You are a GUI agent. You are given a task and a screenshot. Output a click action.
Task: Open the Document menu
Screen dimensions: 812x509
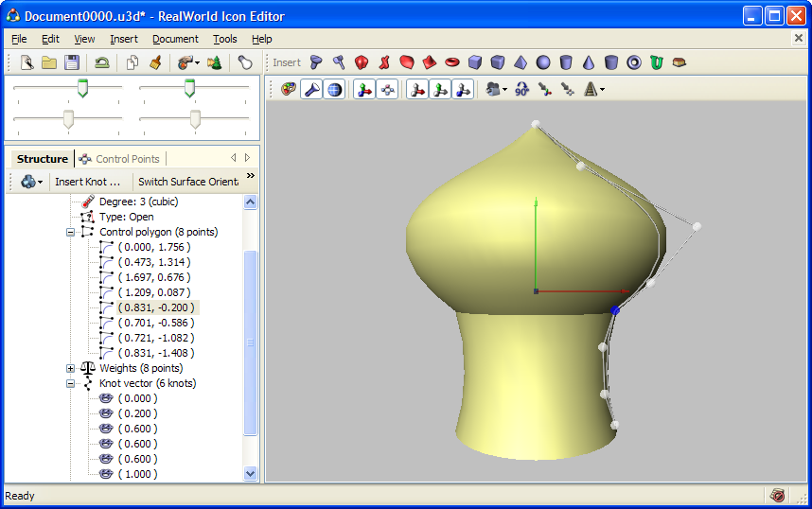point(175,39)
